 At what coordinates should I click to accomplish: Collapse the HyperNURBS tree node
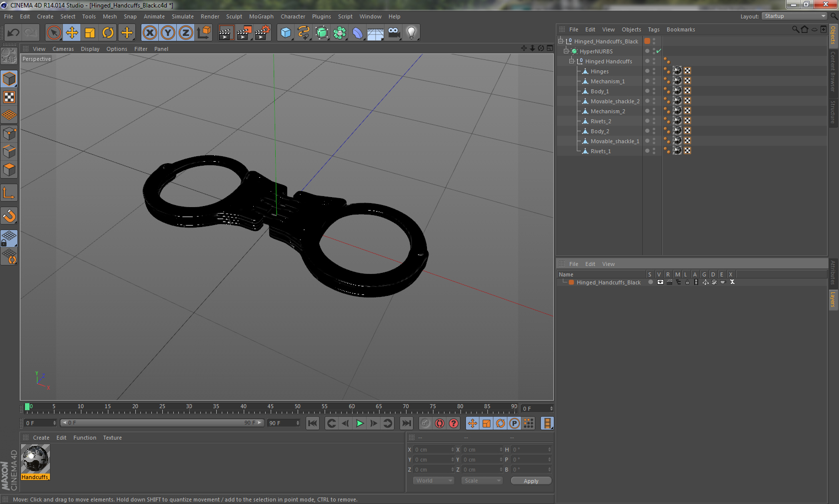coord(566,51)
